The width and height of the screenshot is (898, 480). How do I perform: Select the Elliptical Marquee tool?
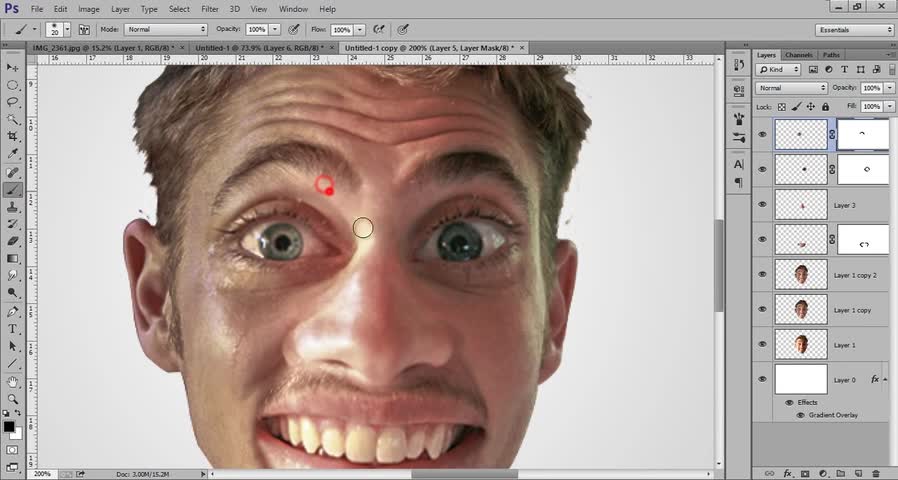coord(12,85)
